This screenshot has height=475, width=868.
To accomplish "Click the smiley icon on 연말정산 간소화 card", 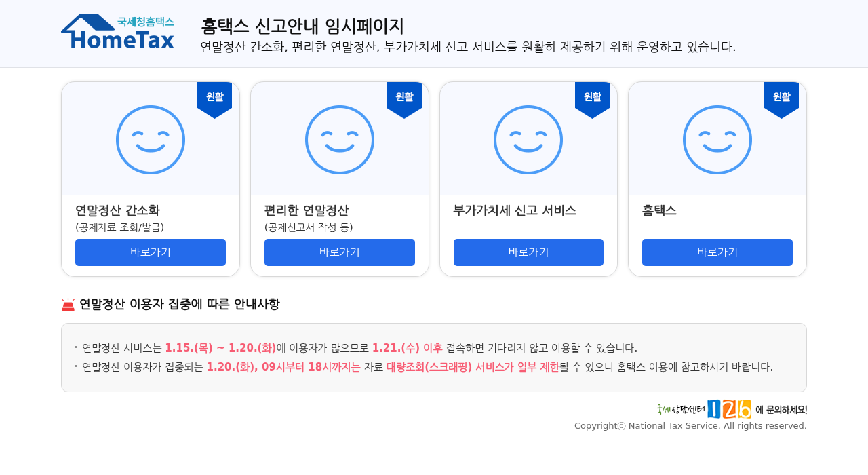I will (150, 139).
